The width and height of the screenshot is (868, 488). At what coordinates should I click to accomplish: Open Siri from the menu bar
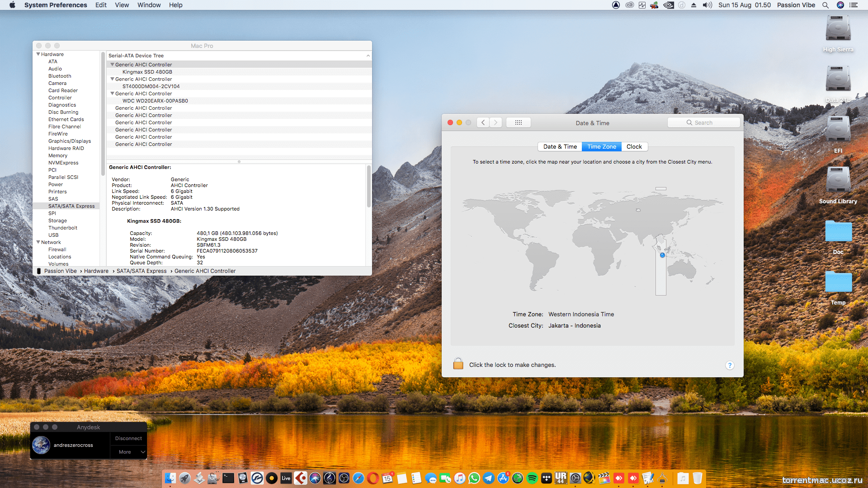tap(840, 5)
